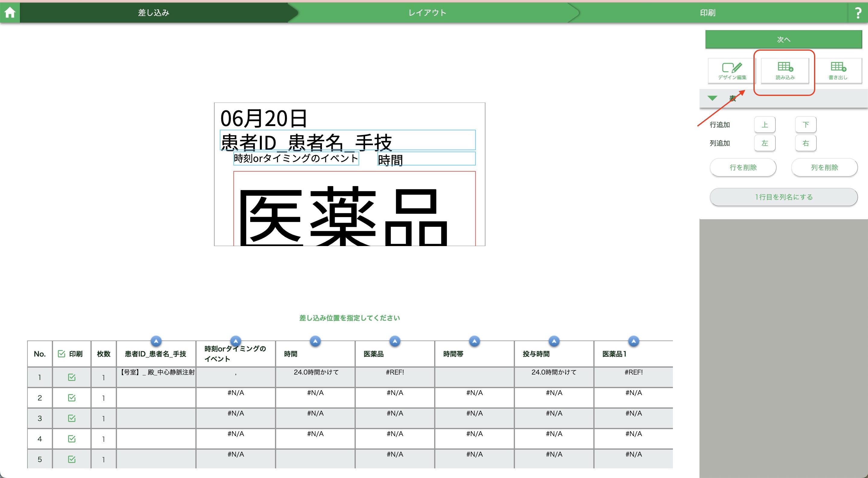Image resolution: width=868 pixels, height=478 pixels.
Task: Go to the 印刷 step tab
Action: click(707, 13)
